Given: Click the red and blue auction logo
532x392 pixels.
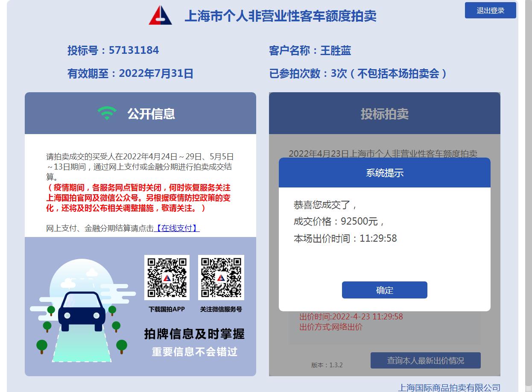Looking at the screenshot, I should tap(160, 15).
